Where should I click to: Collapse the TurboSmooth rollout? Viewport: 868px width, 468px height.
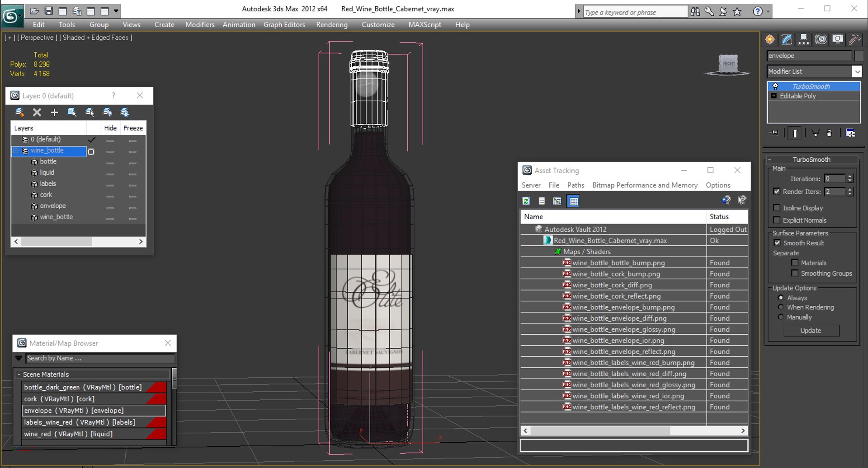coord(811,159)
